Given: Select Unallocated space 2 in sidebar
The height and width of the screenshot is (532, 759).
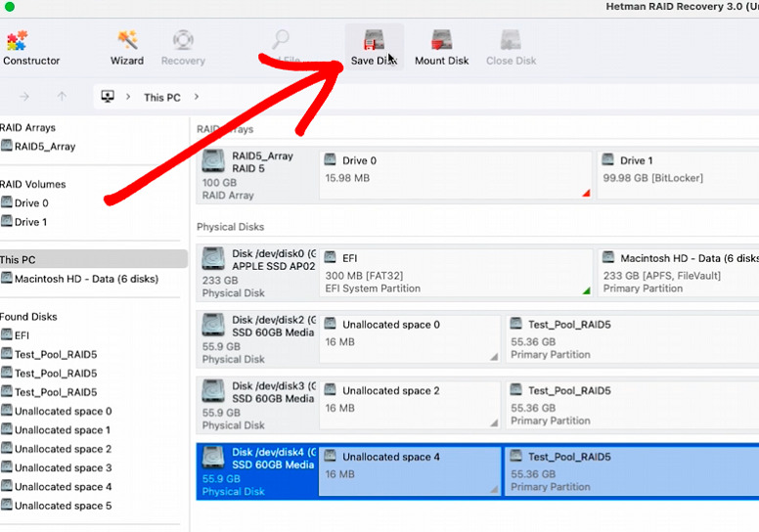Looking at the screenshot, I should point(56,449).
